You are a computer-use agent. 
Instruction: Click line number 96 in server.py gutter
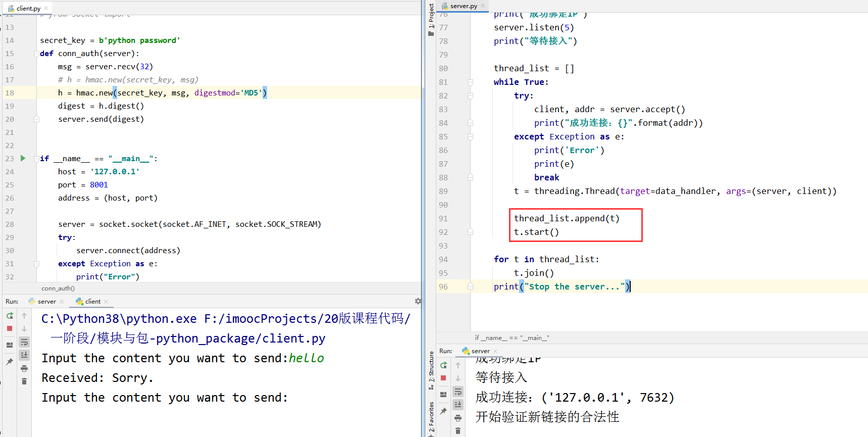pyautogui.click(x=443, y=286)
